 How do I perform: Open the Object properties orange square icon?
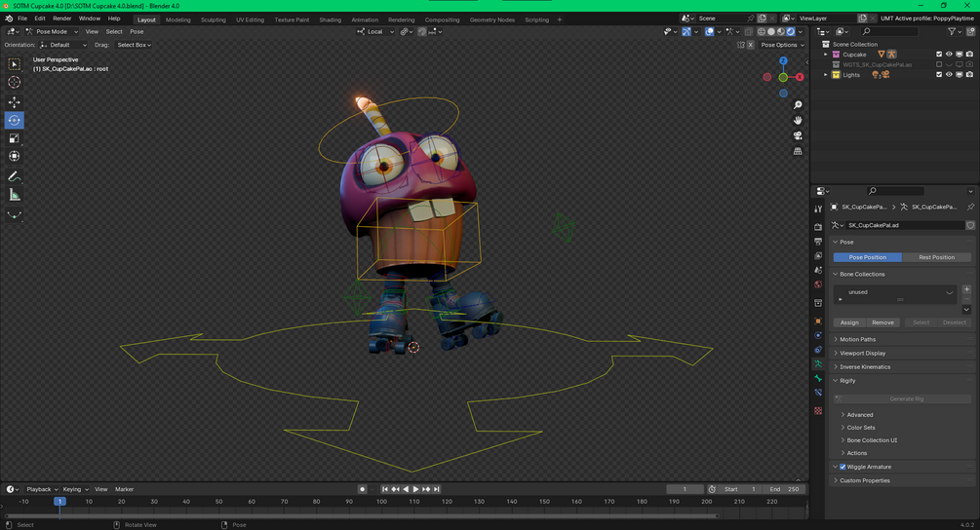pos(817,321)
